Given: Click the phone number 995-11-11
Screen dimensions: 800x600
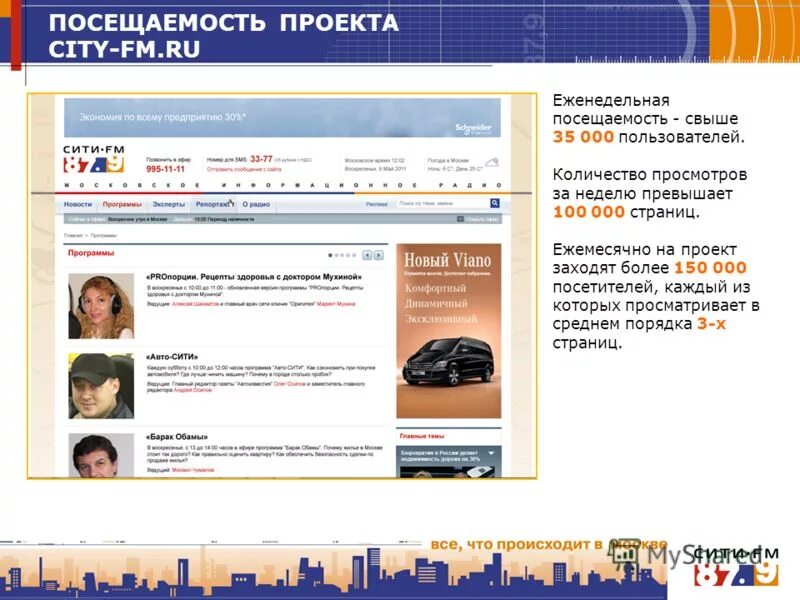Looking at the screenshot, I should point(165,169).
